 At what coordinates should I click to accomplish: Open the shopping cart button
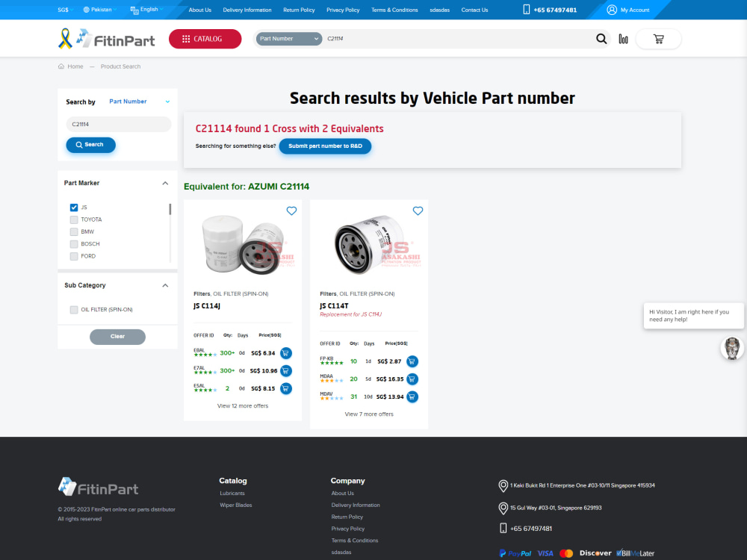pos(658,39)
